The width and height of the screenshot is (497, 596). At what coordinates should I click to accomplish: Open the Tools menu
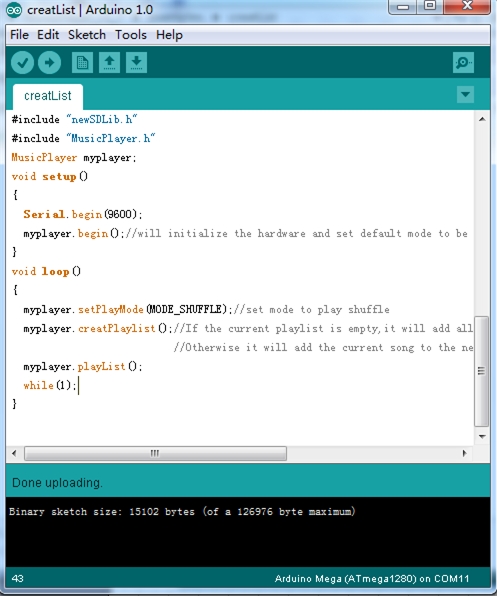131,35
